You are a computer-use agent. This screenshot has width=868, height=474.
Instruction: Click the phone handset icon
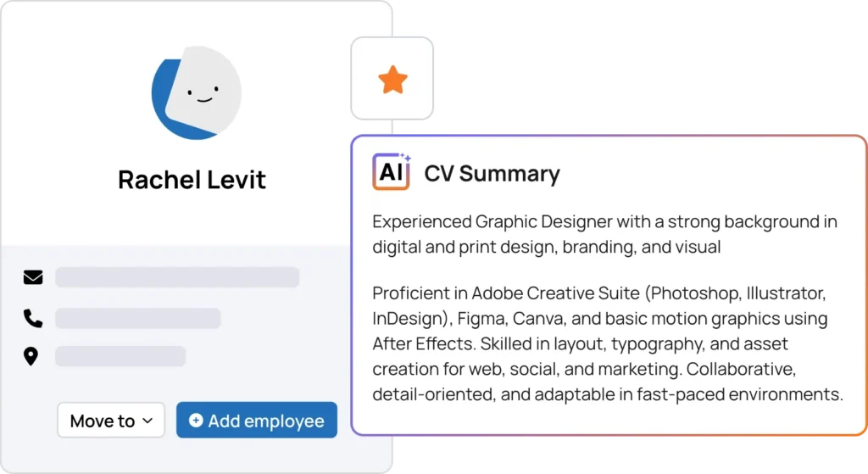[33, 318]
